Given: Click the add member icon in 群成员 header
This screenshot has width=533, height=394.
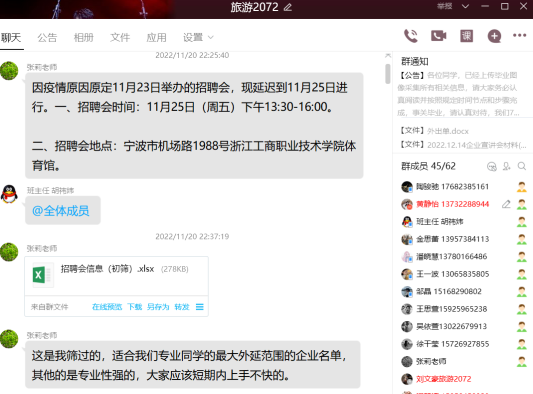Looking at the screenshot, I should pos(507,166).
